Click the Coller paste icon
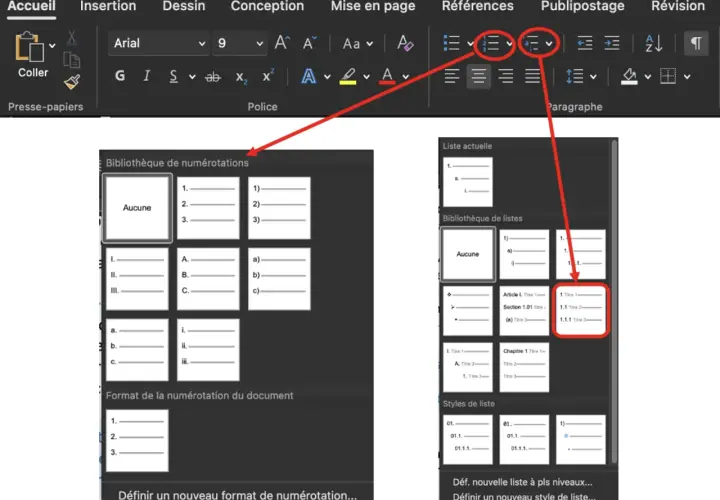The height and width of the screenshot is (500, 720). pyautogui.click(x=29, y=47)
